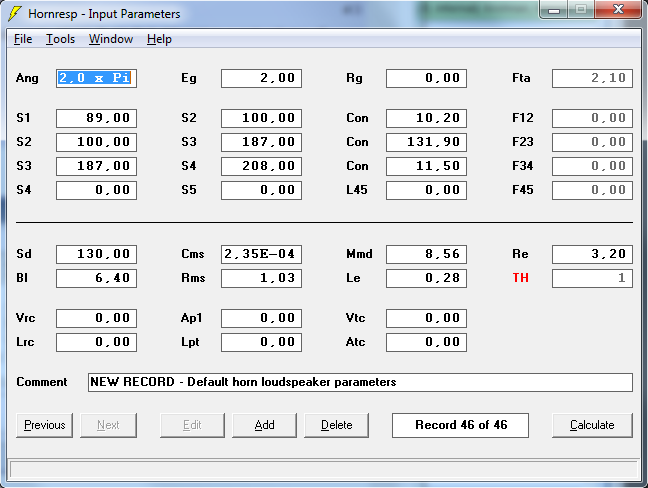This screenshot has height=488, width=648.
Task: Select the Re field with 3,20
Action: click(592, 254)
